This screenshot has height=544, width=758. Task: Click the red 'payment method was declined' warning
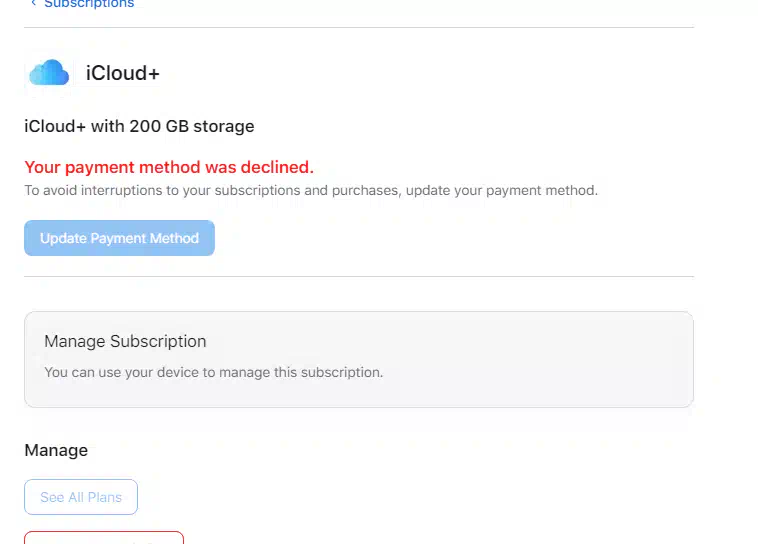169,167
